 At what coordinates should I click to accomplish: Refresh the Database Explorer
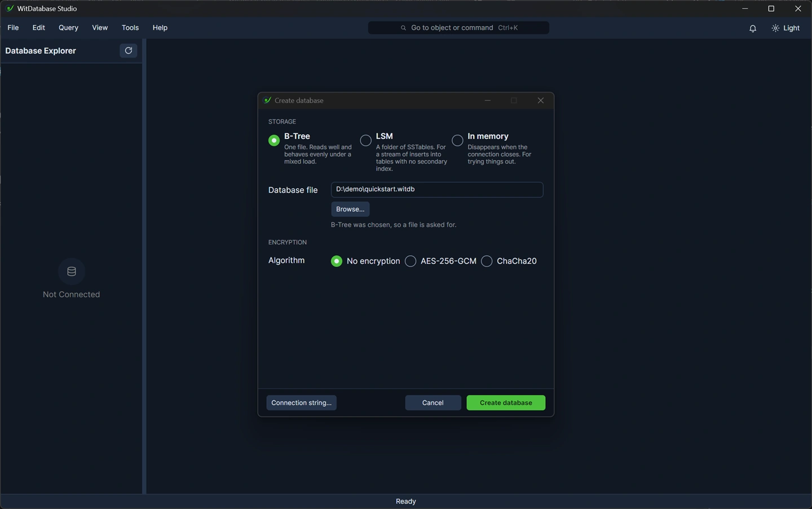click(129, 51)
